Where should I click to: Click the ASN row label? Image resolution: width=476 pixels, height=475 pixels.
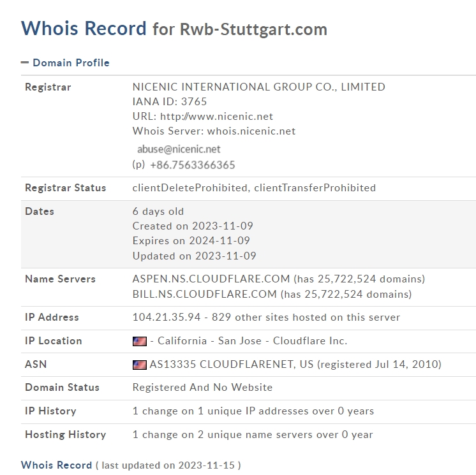[x=36, y=364]
